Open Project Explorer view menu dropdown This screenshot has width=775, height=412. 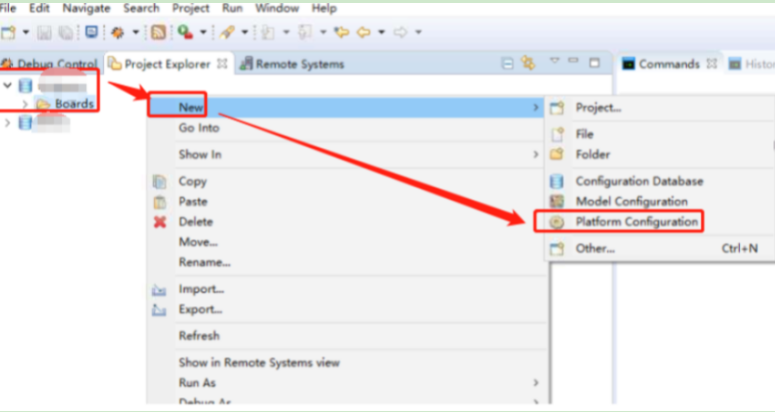[555, 64]
